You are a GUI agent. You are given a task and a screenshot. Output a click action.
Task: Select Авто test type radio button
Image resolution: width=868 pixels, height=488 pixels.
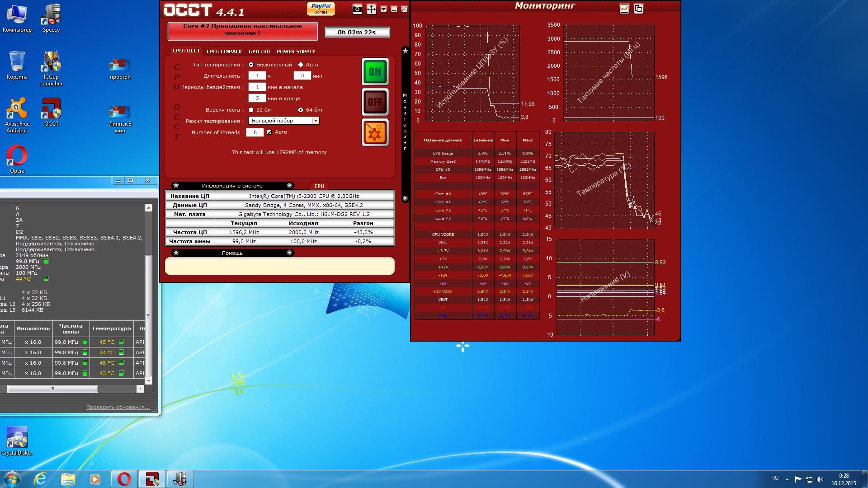point(301,65)
